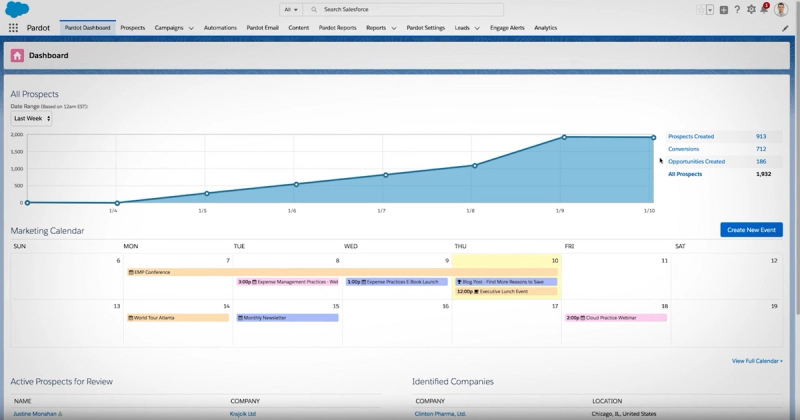Image resolution: width=800 pixels, height=420 pixels.
Task: Open the Expense Practices E-Book Launch event
Action: click(397, 282)
